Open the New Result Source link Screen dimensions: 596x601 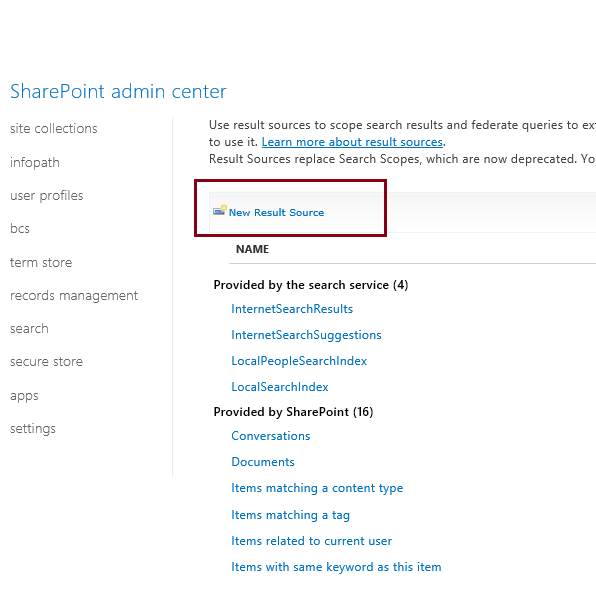[x=276, y=212]
